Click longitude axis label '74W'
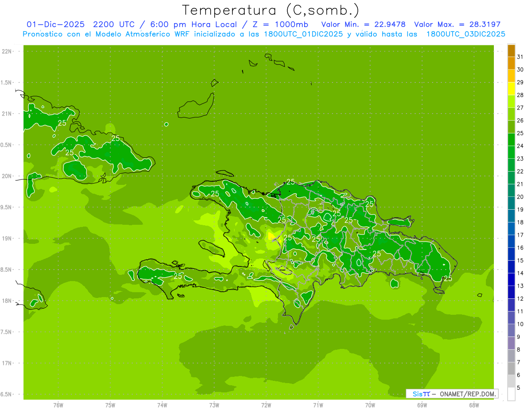 (x=162, y=405)
